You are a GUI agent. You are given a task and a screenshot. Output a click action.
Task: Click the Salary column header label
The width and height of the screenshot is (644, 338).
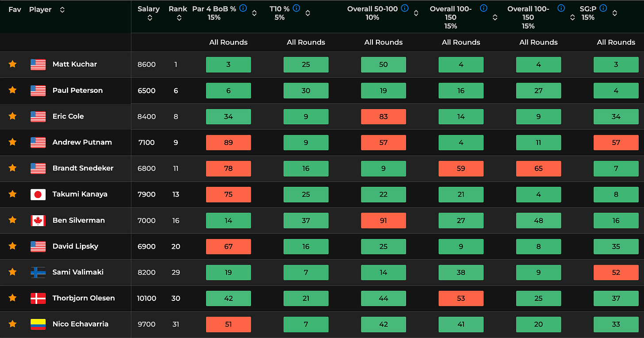pos(149,9)
